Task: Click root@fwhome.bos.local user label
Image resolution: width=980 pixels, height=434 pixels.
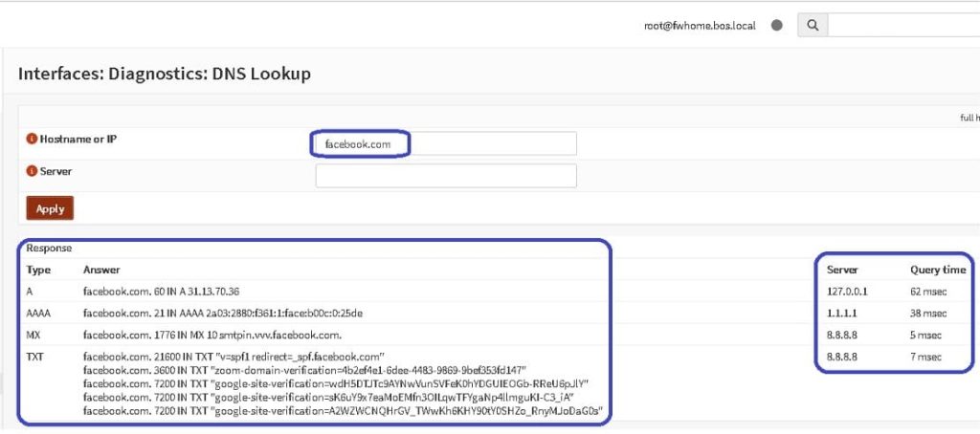Action: 700,26
